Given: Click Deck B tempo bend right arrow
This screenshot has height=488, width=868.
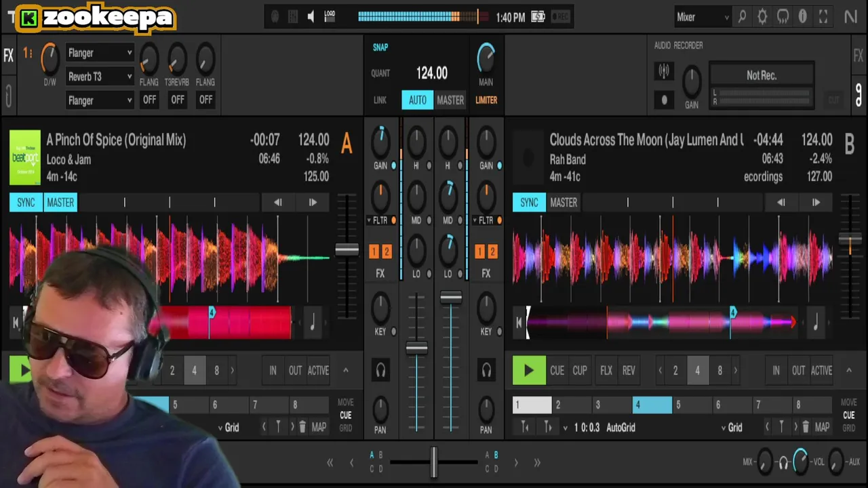Looking at the screenshot, I should tap(816, 202).
